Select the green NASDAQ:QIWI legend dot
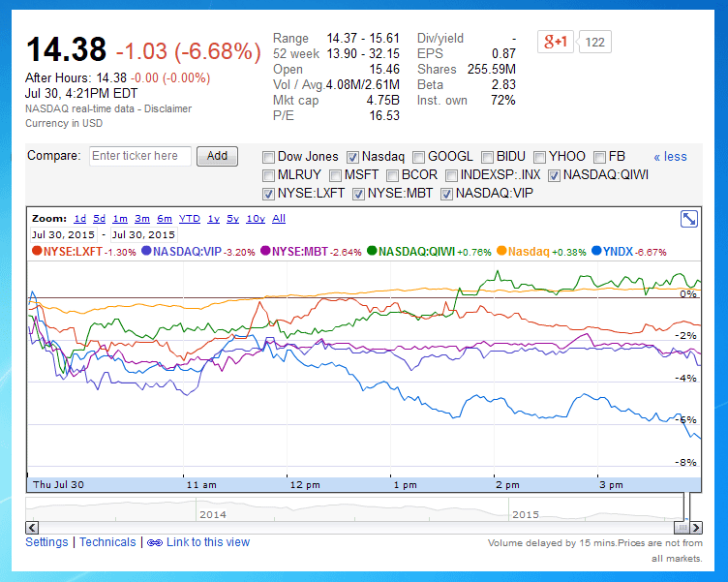728x582 pixels. (x=372, y=251)
